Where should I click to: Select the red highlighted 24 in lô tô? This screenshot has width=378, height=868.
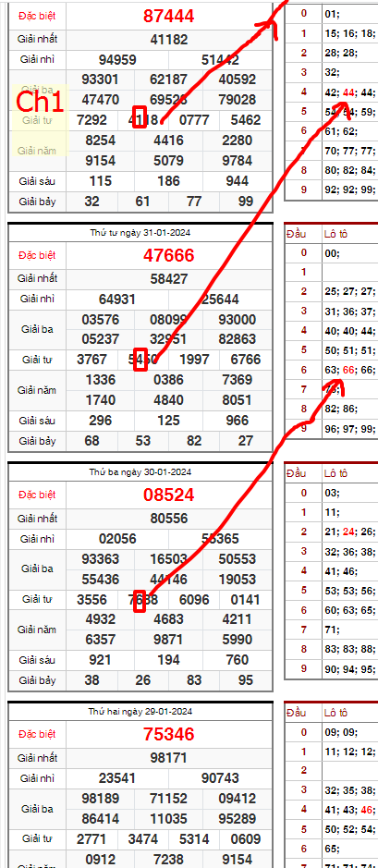(x=348, y=532)
